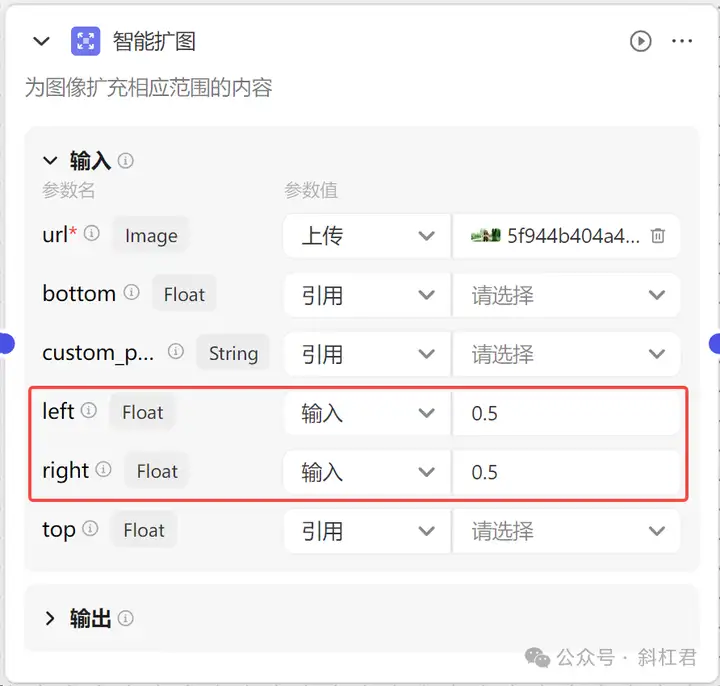Image resolution: width=720 pixels, height=686 pixels.
Task: Open the three-dots more options menu
Action: (x=682, y=41)
